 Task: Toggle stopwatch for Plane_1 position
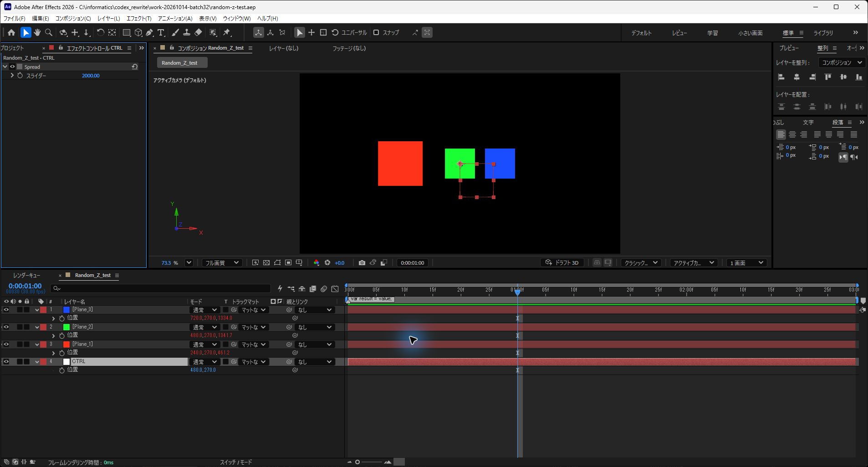(x=62, y=353)
